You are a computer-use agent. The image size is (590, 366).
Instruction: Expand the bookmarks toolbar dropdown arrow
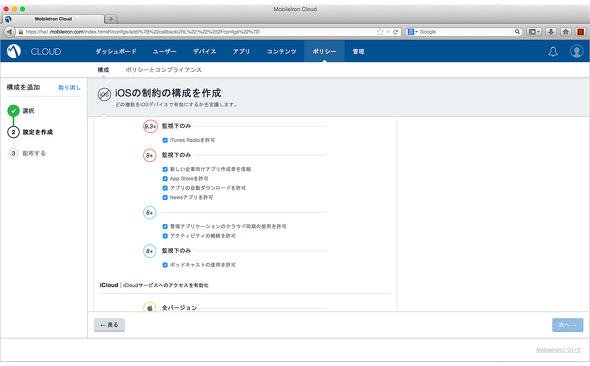click(x=539, y=32)
